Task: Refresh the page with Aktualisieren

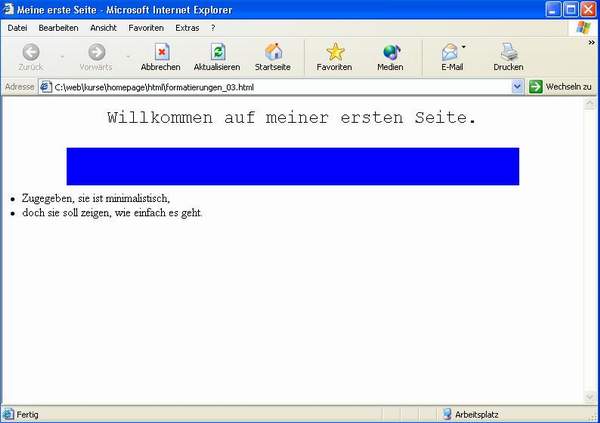Action: click(x=218, y=52)
